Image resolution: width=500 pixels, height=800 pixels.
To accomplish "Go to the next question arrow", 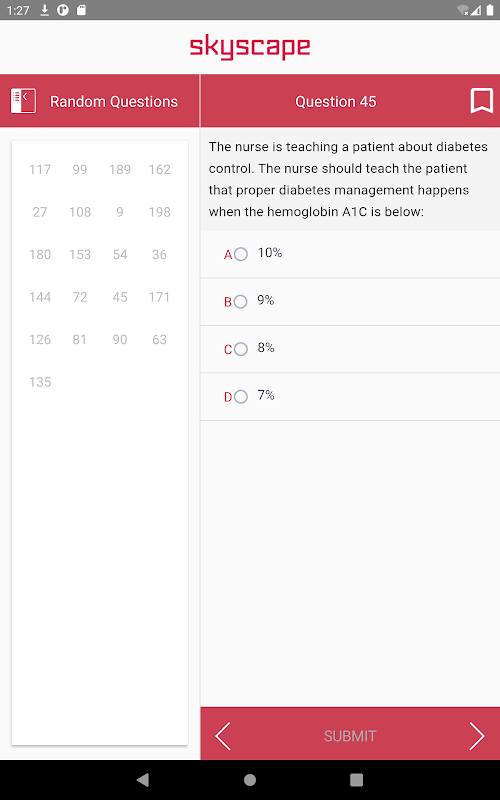I will (x=477, y=736).
